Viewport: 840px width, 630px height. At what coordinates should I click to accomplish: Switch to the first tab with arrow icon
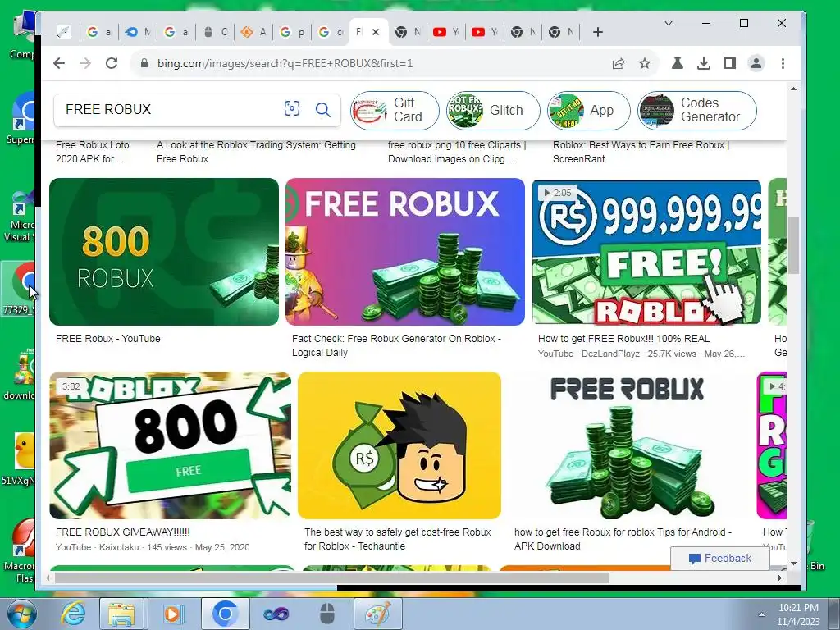tap(64, 32)
